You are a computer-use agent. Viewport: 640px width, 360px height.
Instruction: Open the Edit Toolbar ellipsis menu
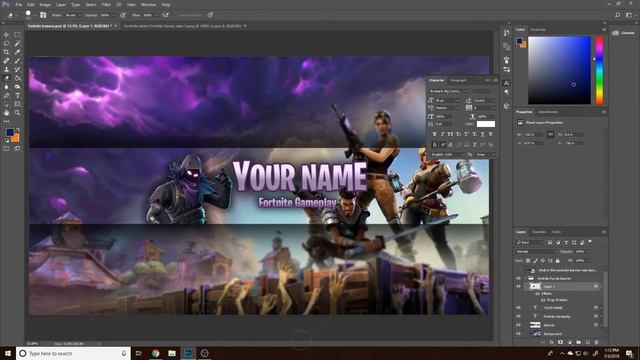coord(7,121)
